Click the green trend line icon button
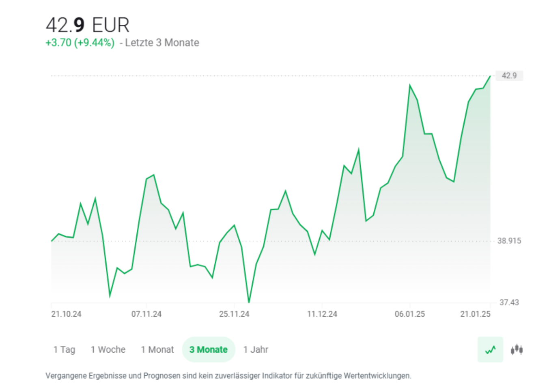Screen dimensions: 534x392 (x=490, y=349)
